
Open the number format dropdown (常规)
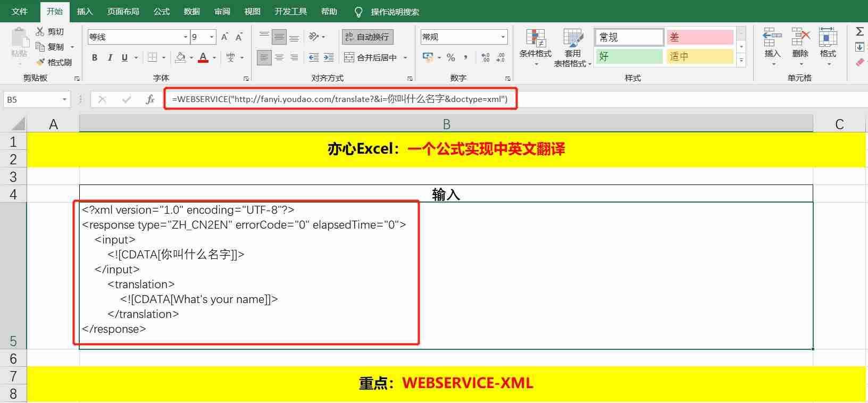503,37
